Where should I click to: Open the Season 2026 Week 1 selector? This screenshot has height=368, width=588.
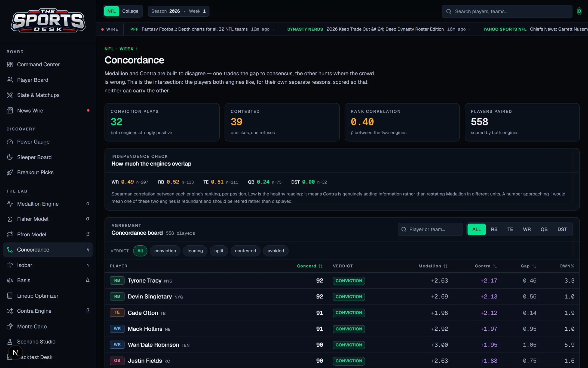tap(179, 11)
